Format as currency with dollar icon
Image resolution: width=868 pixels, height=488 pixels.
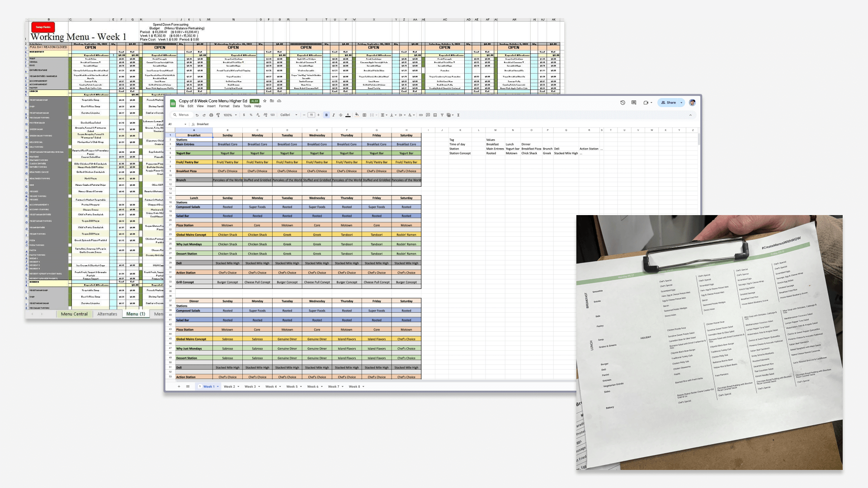(244, 115)
